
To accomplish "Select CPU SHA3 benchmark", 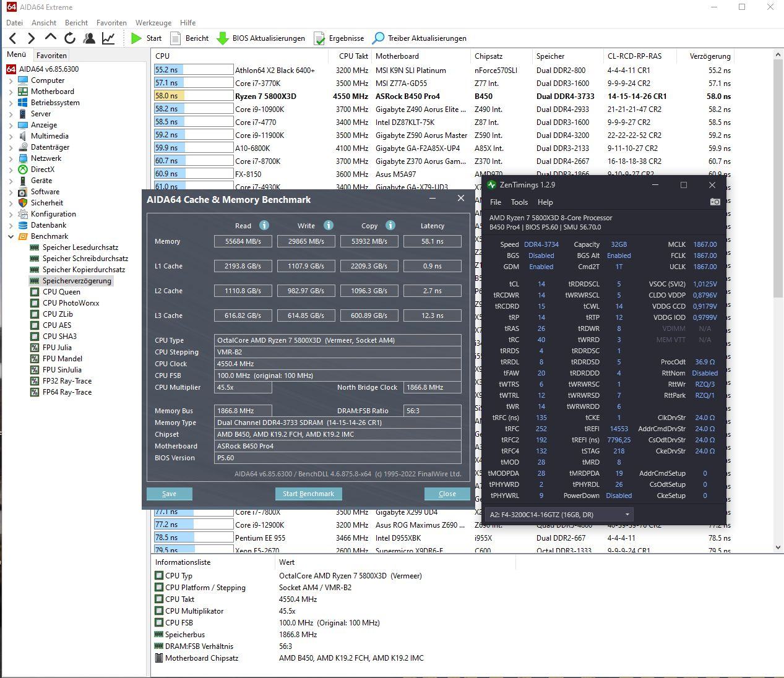I will (53, 337).
